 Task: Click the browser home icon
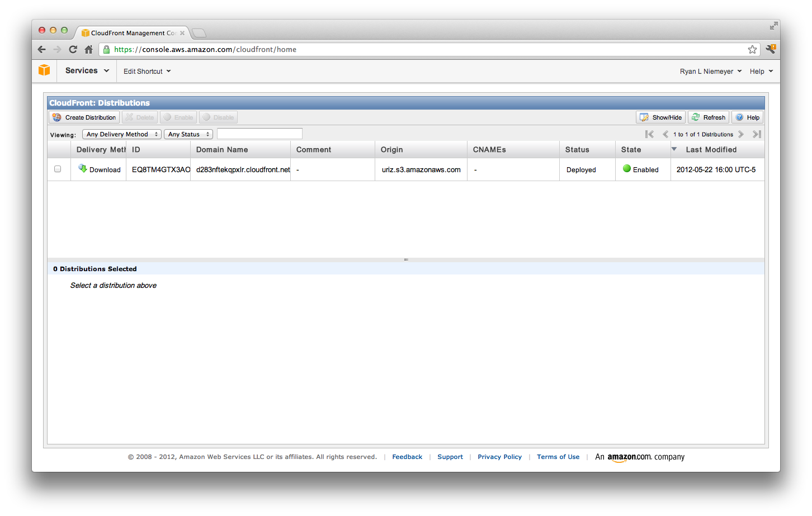89,49
